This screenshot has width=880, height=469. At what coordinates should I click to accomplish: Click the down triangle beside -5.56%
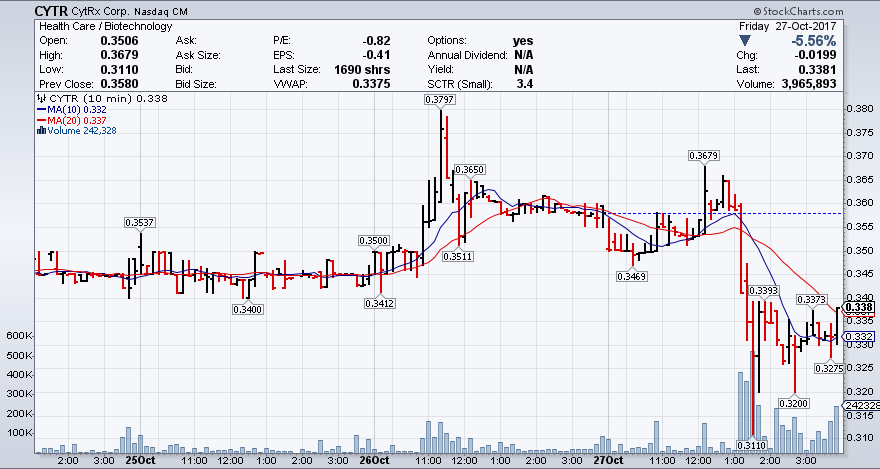[x=763, y=40]
